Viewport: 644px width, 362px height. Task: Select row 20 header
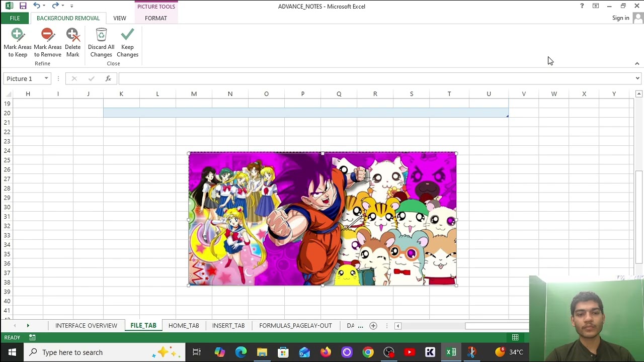tap(7, 113)
